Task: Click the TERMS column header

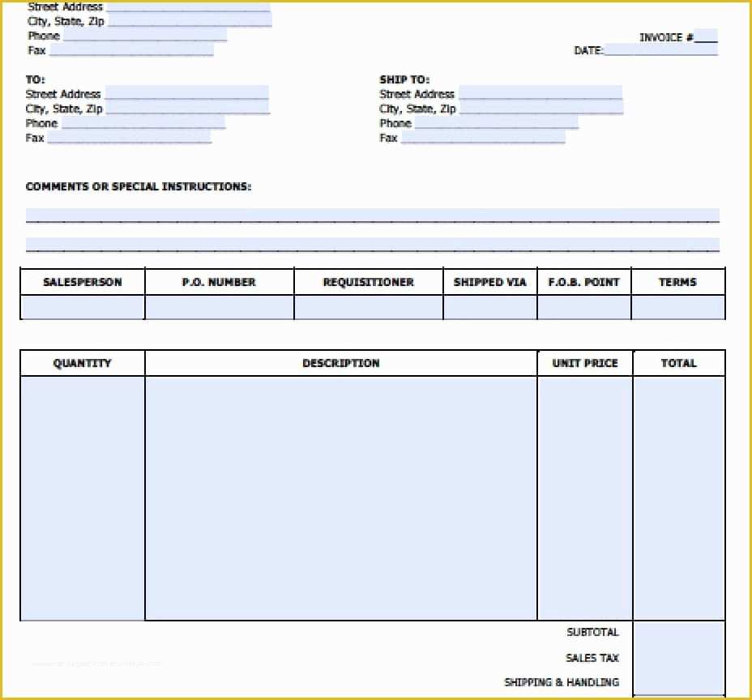Action: (x=677, y=282)
